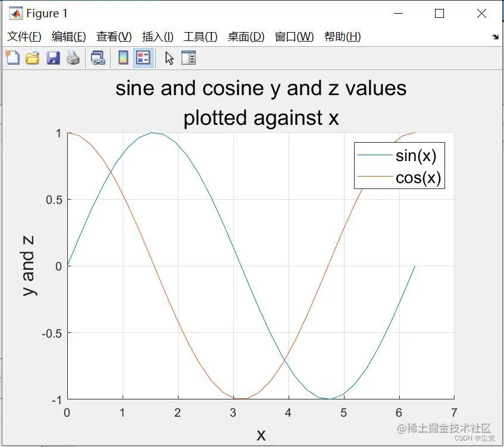Click the x-axis tick label 7
This screenshot has height=447, width=504.
coord(454,413)
